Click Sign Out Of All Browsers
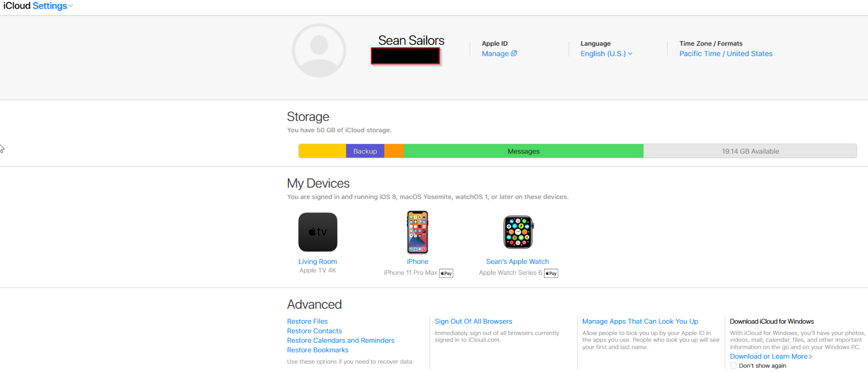868x372 pixels. [x=473, y=321]
